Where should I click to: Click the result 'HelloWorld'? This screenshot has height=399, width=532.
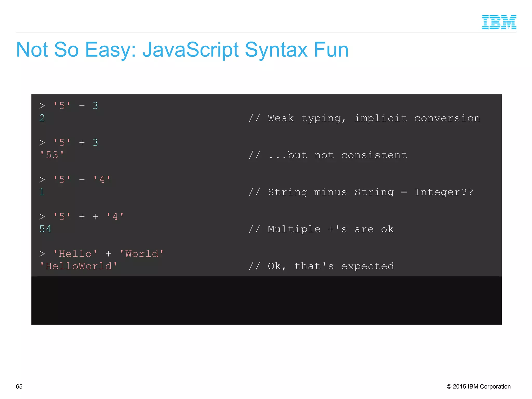coord(78,266)
